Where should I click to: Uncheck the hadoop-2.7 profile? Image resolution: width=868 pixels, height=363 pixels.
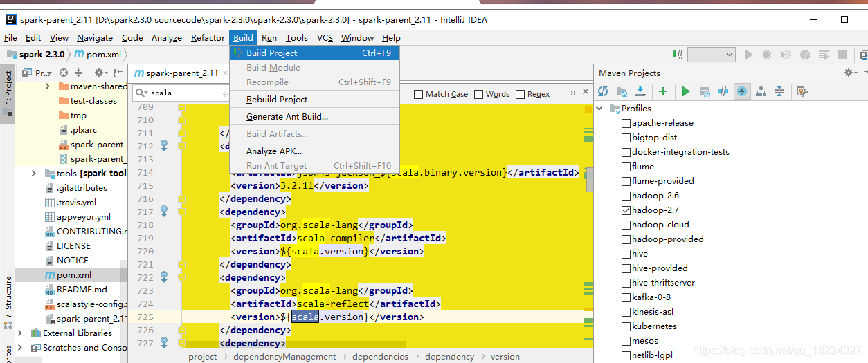(x=626, y=210)
